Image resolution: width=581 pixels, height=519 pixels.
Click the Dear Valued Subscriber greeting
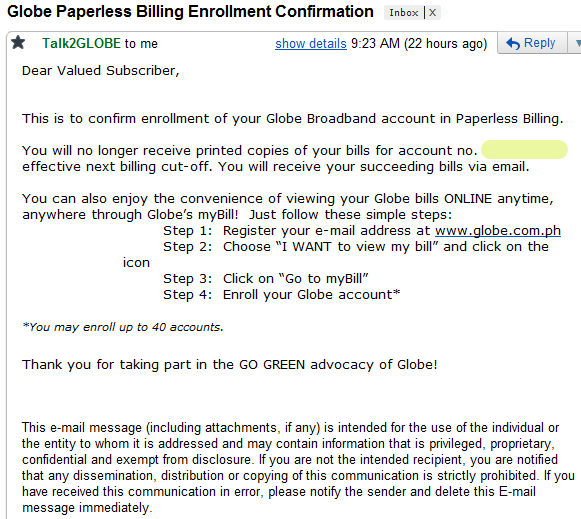[x=100, y=71]
